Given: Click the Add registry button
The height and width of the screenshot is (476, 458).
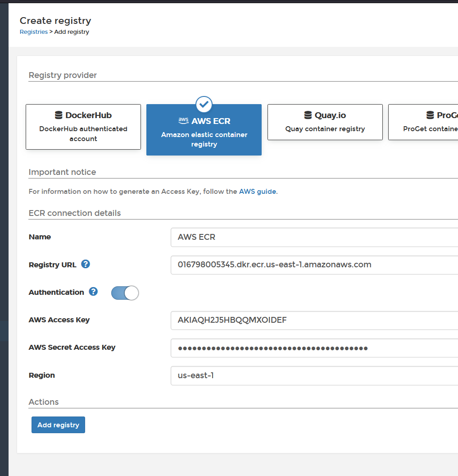Looking at the screenshot, I should 58,425.
